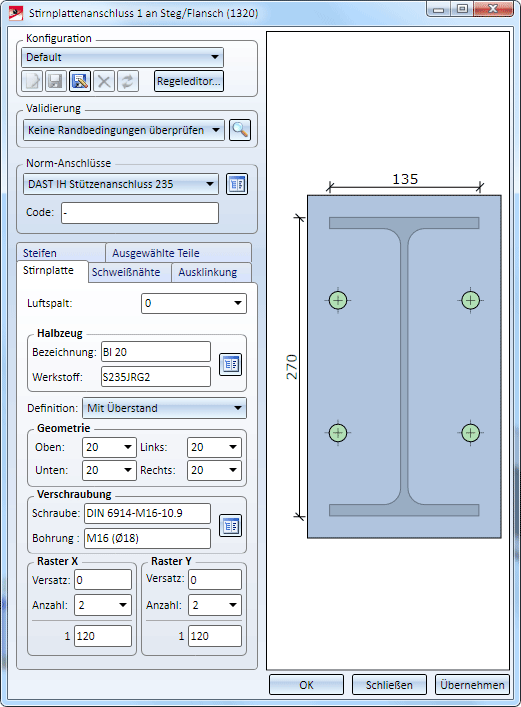Open the Keine Randbedingungen überprüfen dropdown

tap(124, 130)
